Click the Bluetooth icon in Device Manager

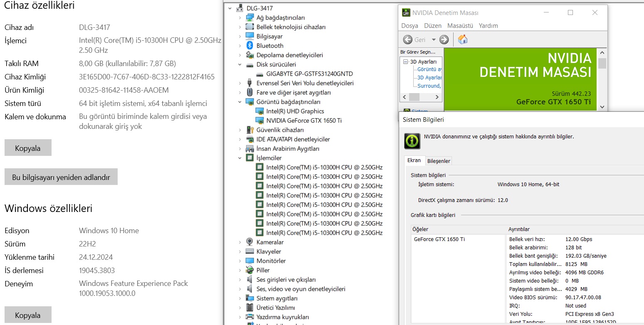(249, 46)
